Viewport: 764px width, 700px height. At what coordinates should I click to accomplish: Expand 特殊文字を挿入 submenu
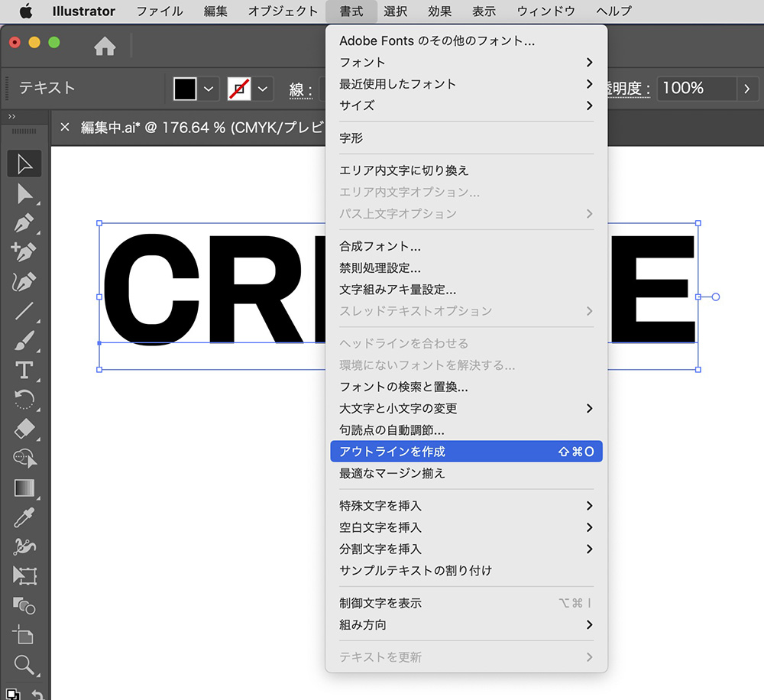[x=466, y=505]
